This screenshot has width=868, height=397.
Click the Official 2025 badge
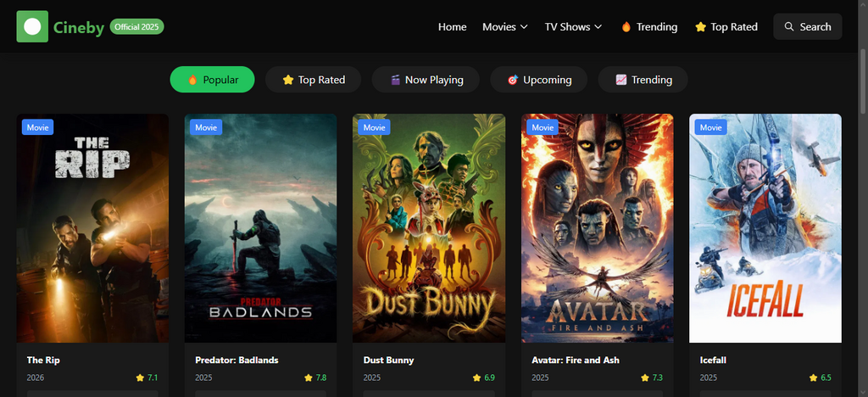coord(136,26)
